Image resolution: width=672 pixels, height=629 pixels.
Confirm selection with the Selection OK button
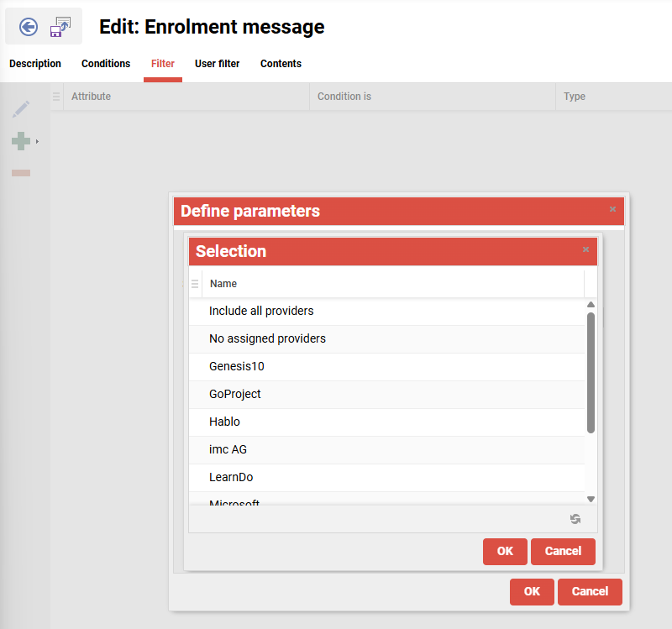505,551
